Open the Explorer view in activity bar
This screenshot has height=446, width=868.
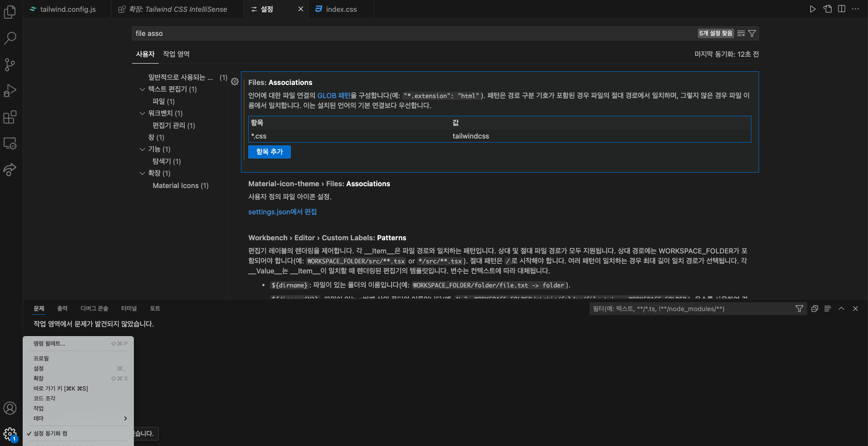click(x=10, y=12)
